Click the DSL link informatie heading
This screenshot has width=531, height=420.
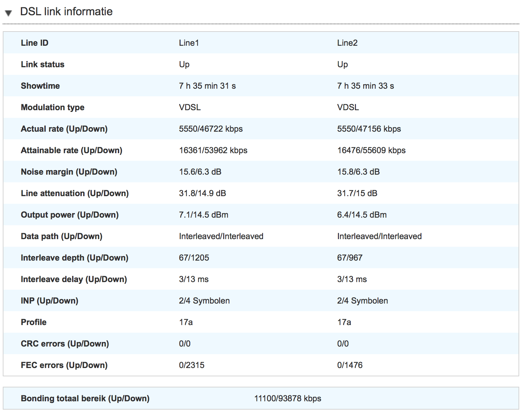coord(66,11)
